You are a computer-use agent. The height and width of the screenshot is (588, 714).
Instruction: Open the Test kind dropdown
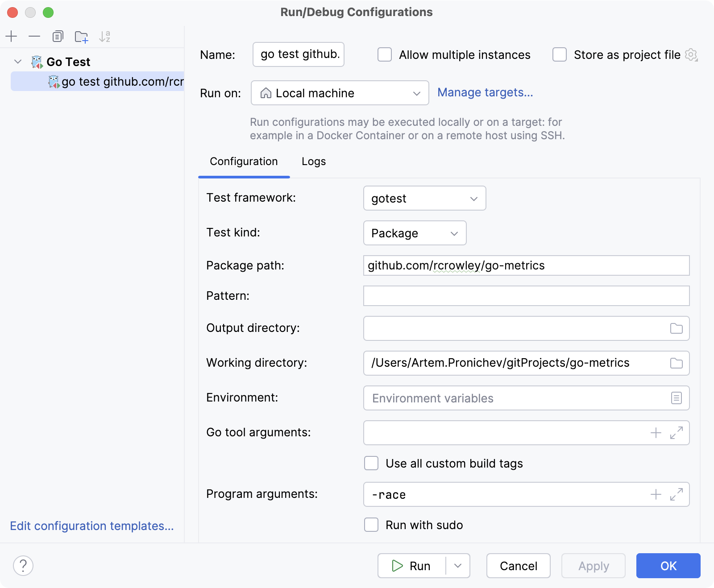(x=415, y=233)
